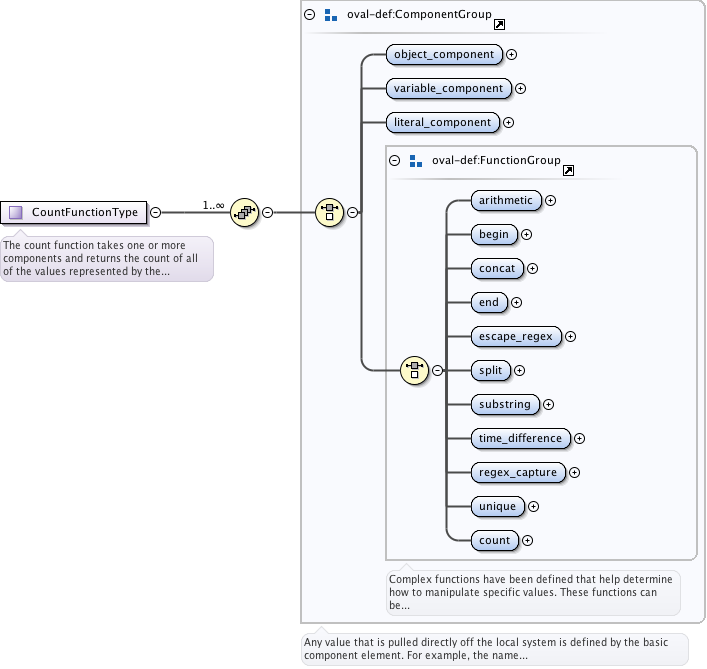The image size is (707, 669).
Task: Select the count element node
Action: [x=494, y=540]
